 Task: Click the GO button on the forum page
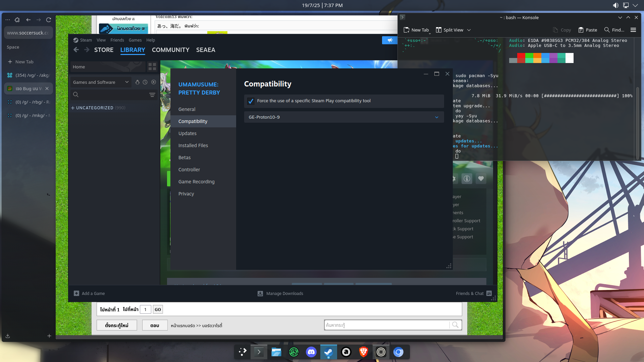(158, 309)
